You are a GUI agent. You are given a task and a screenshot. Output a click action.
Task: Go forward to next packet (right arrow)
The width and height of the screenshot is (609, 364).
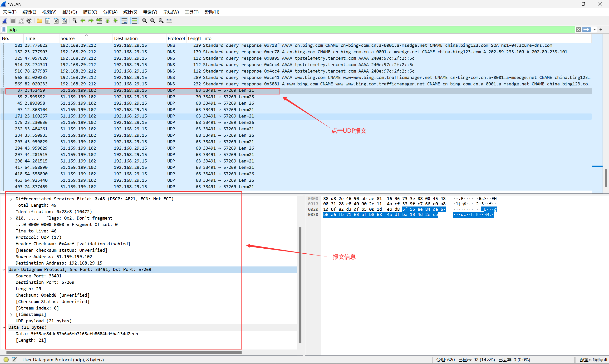(x=91, y=21)
